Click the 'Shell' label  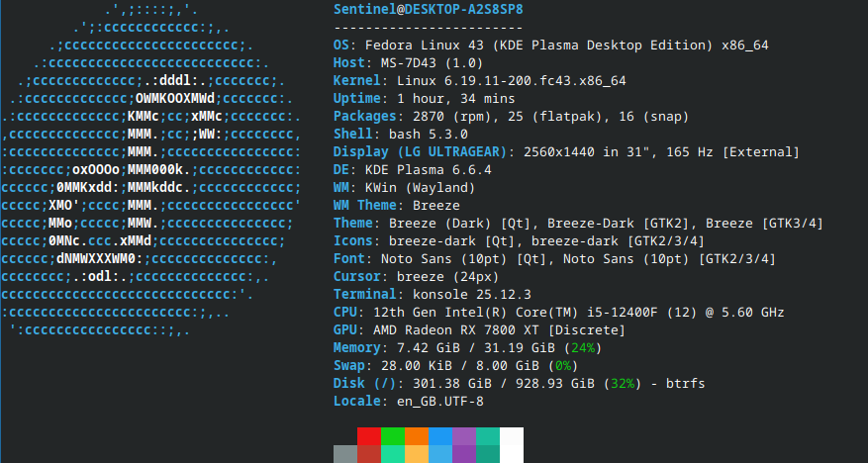pos(353,134)
